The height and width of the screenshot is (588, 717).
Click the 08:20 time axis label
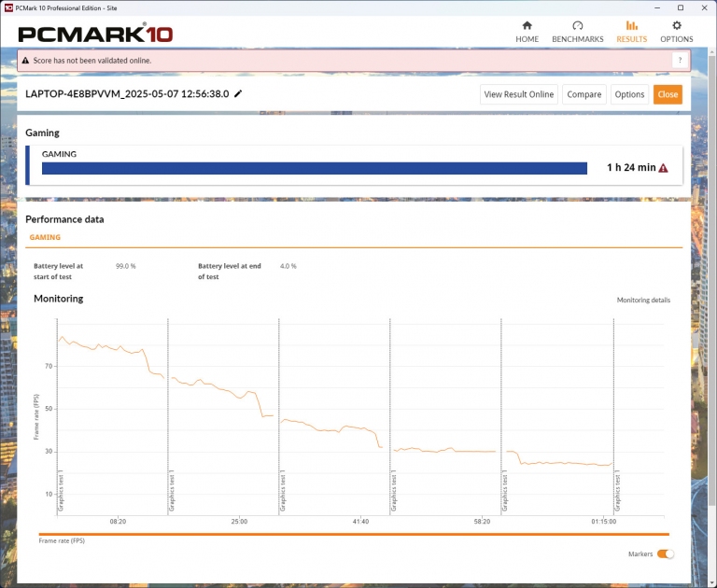(x=118, y=521)
